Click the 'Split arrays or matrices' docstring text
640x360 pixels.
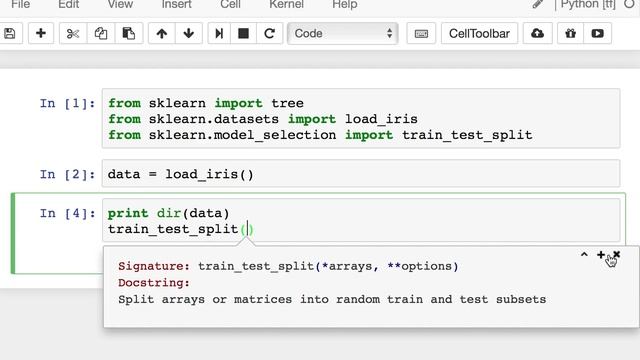332,300
